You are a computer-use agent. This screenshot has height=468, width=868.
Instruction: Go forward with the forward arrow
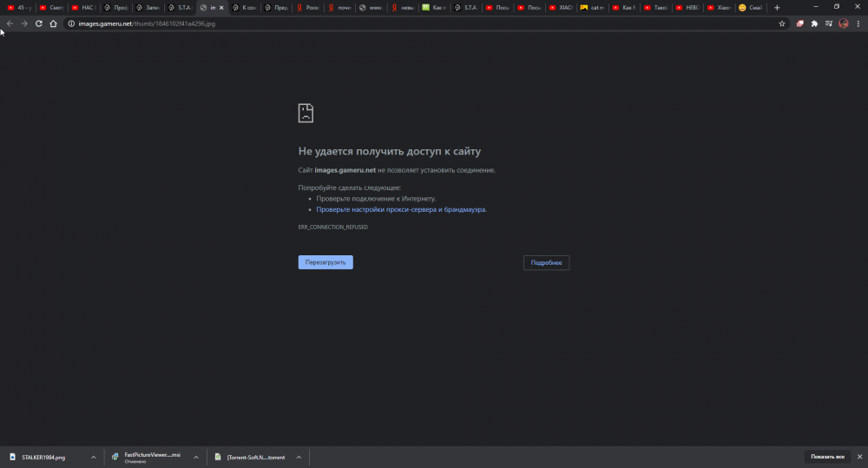[x=24, y=23]
